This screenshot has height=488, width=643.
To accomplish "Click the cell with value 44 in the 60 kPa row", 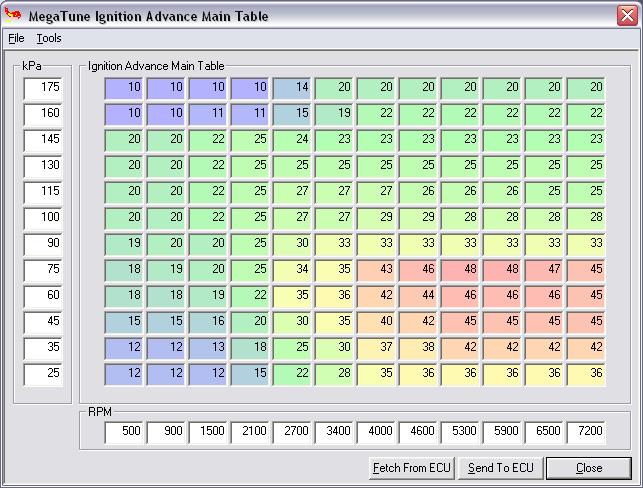I will (418, 296).
